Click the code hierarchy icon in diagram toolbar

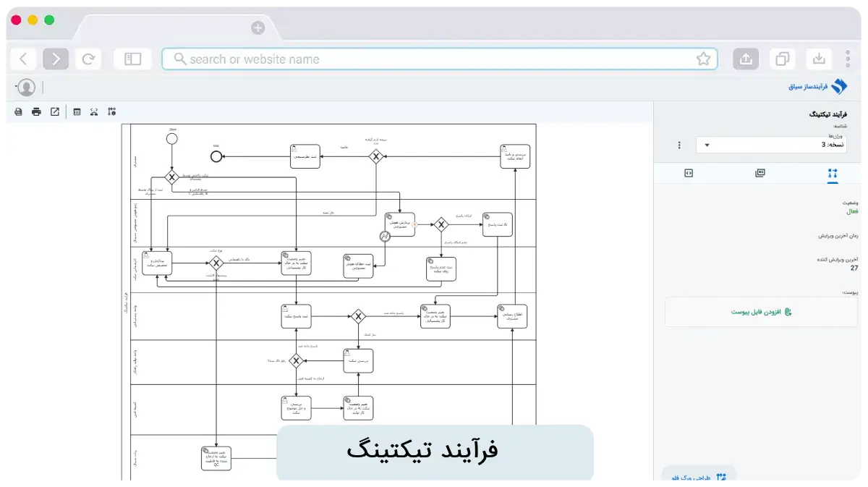[x=94, y=111]
